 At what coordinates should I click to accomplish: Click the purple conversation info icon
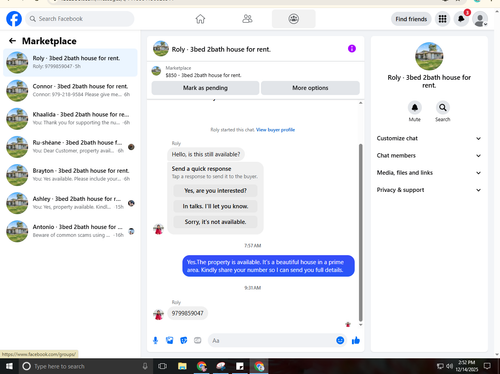352,49
